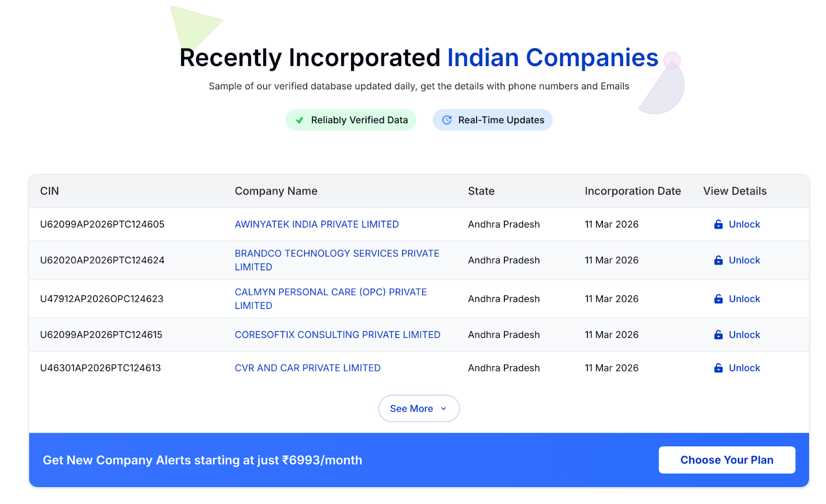Select the Incorporation Date column header

click(632, 191)
